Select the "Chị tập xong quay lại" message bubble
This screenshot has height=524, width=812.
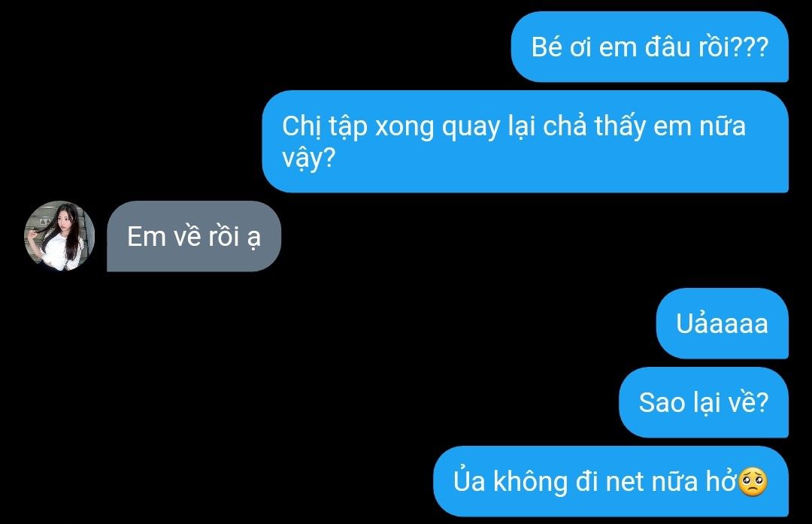coord(525,141)
